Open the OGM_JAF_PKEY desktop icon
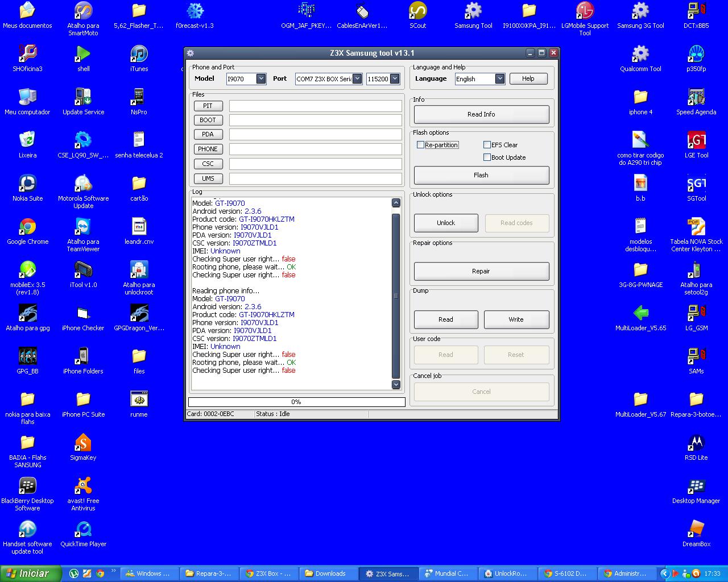 tap(306, 15)
